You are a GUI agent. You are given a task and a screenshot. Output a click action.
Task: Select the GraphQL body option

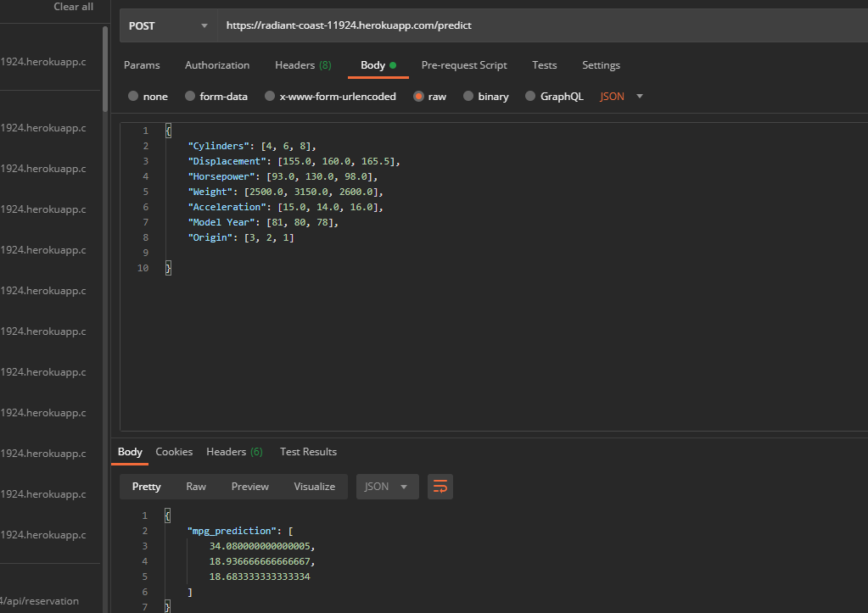point(554,96)
